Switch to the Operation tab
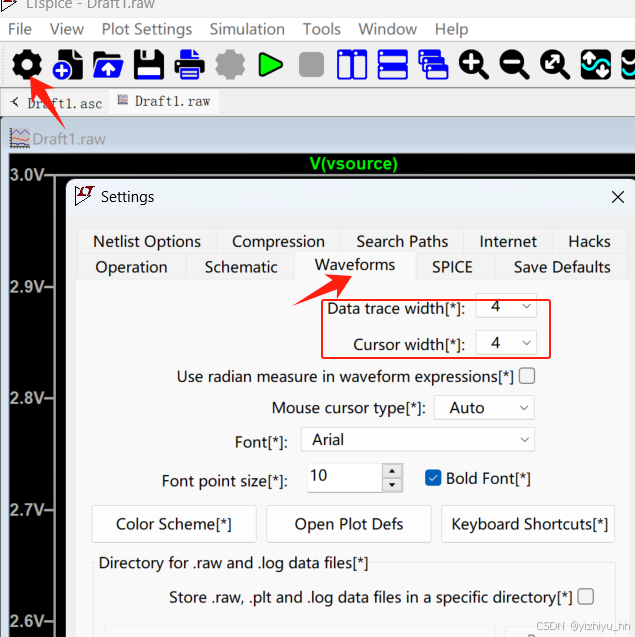 [x=131, y=267]
